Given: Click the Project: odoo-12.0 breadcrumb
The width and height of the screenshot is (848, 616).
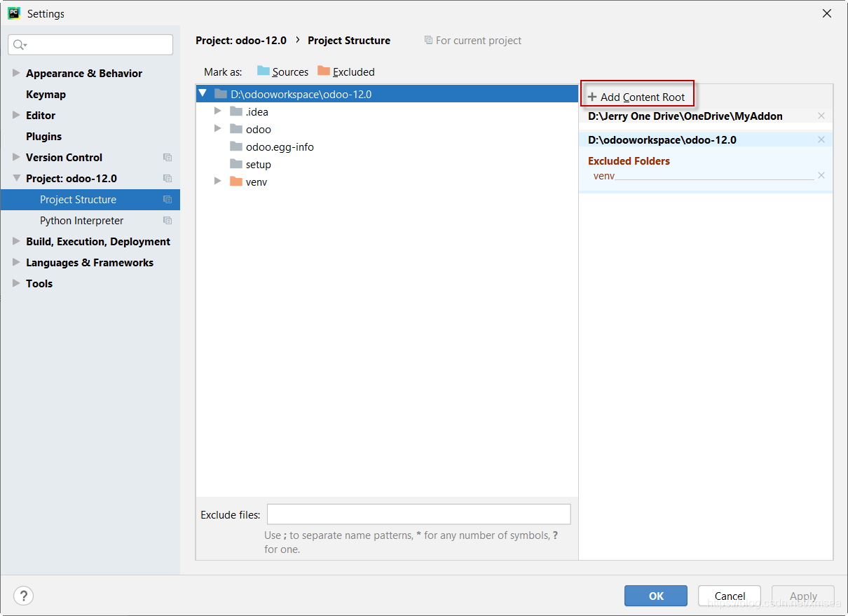Looking at the screenshot, I should (x=241, y=41).
